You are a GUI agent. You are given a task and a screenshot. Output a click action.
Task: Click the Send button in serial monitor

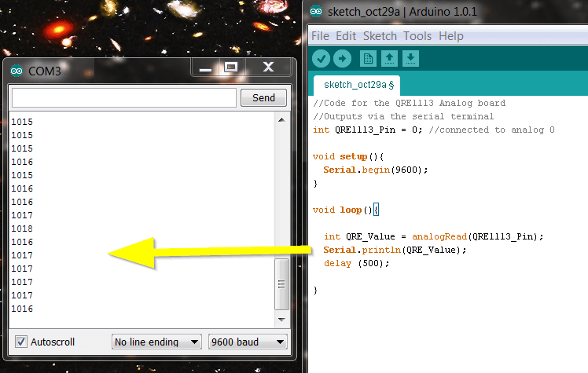[x=263, y=97]
